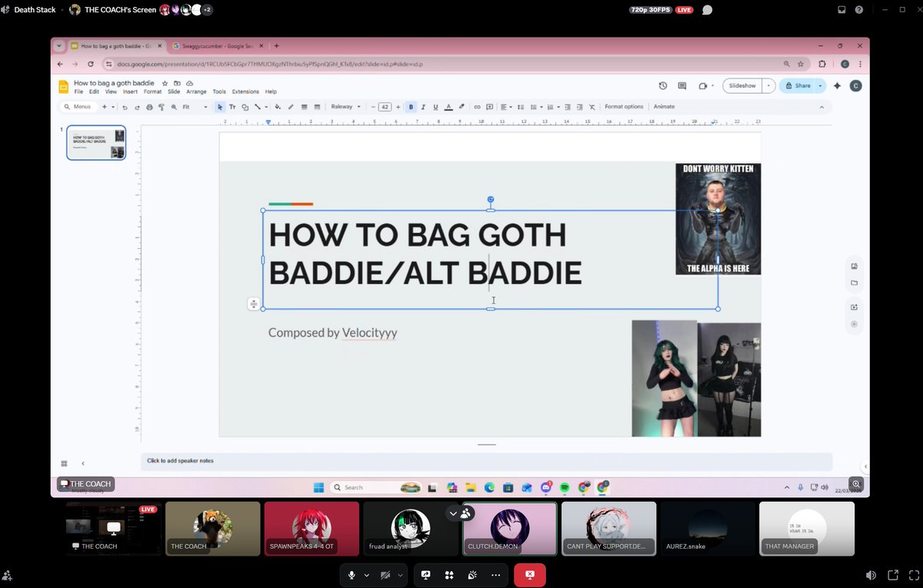
Task: Open text align dropdown
Action: (507, 107)
